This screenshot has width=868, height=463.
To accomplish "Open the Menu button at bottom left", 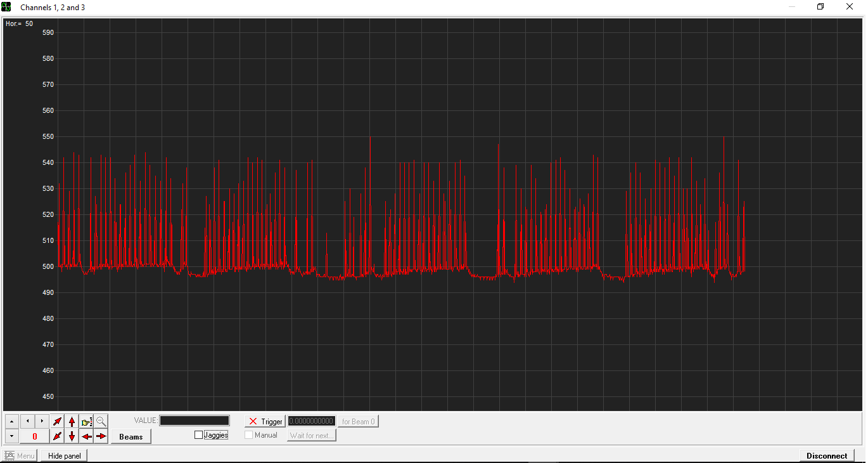I will (20, 455).
